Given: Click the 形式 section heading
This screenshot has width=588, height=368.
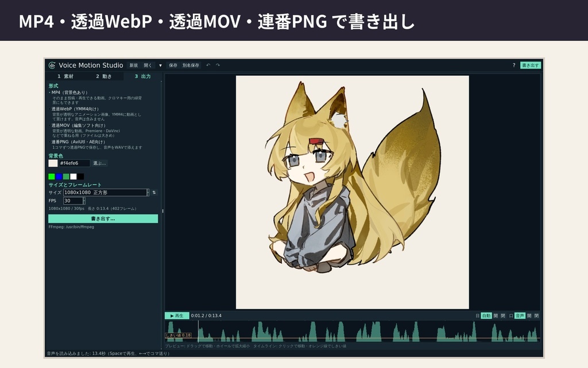Looking at the screenshot, I should pos(53,86).
